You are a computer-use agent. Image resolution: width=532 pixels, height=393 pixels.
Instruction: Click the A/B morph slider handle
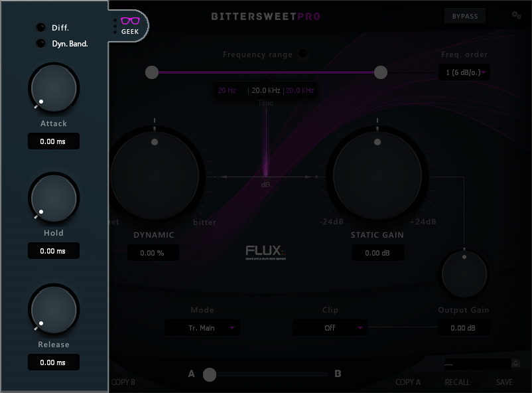210,374
